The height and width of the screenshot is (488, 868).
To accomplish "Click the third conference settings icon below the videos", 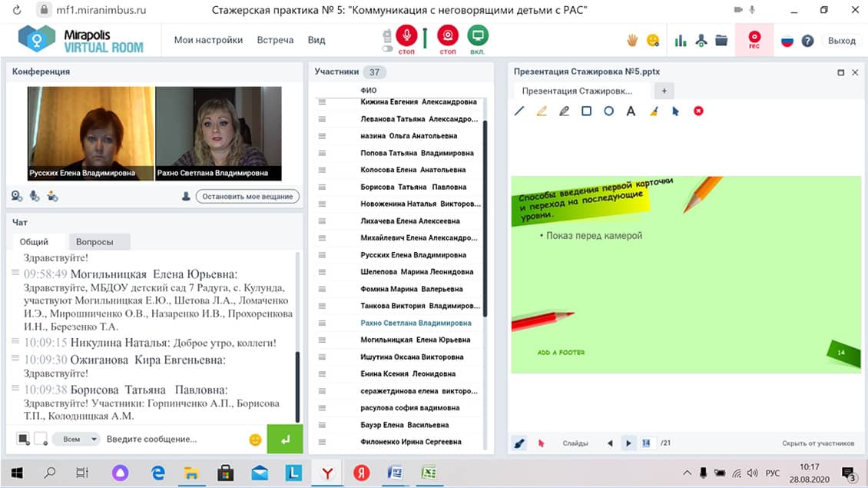I will click(x=52, y=196).
